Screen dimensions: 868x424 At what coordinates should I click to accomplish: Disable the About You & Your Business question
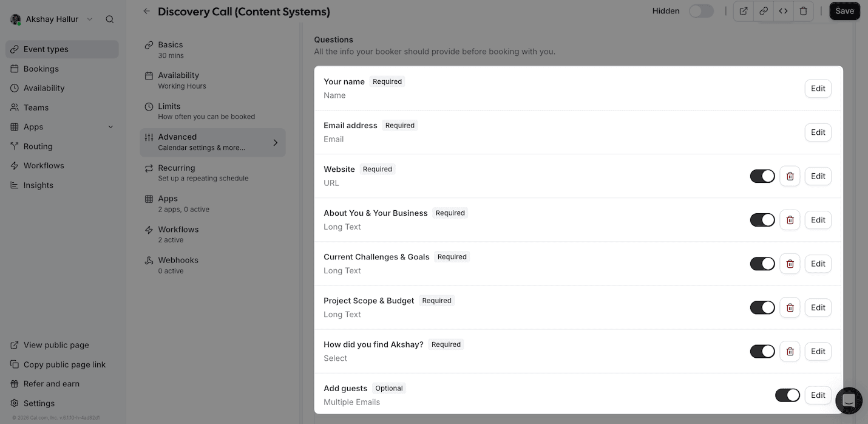(762, 220)
